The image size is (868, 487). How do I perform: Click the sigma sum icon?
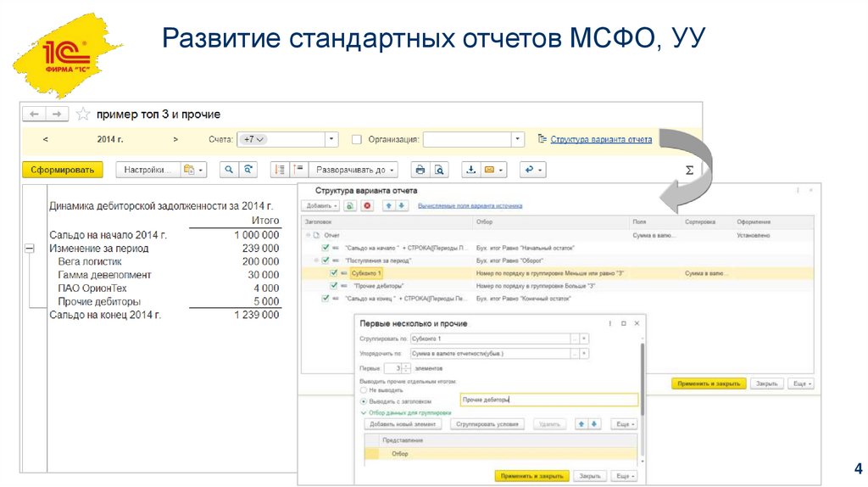[x=689, y=170]
